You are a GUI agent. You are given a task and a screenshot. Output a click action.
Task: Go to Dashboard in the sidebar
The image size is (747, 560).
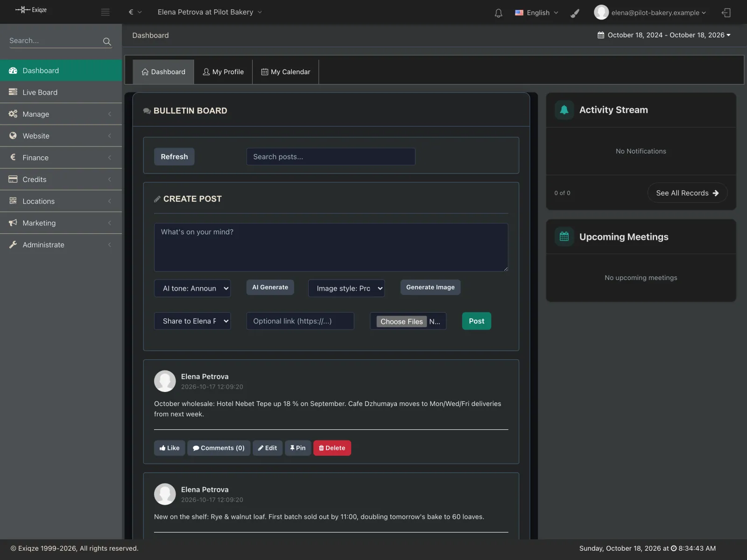61,70
